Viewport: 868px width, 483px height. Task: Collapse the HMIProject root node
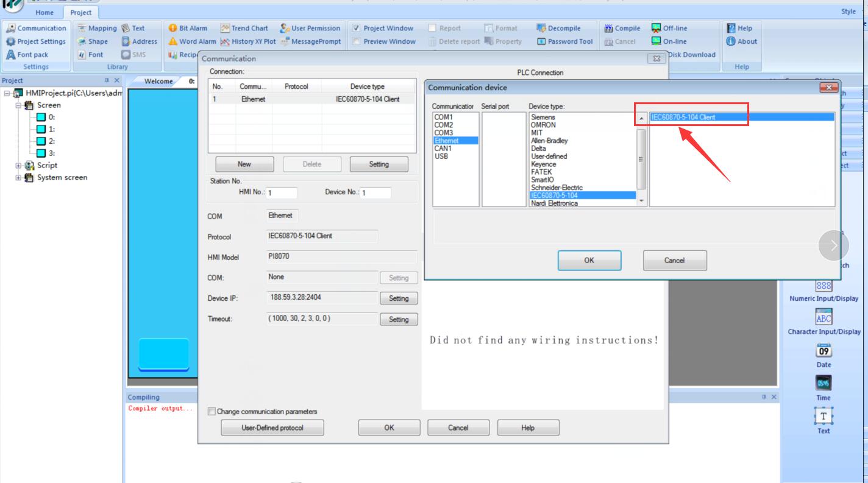click(x=7, y=93)
